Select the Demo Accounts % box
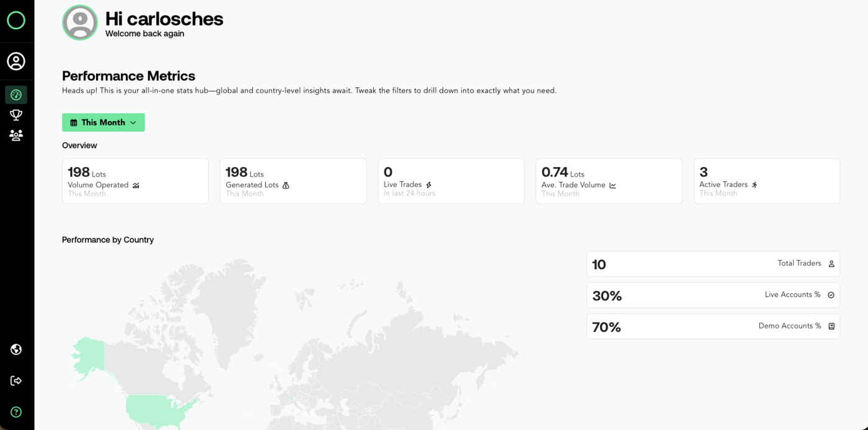868x430 pixels. (x=713, y=326)
